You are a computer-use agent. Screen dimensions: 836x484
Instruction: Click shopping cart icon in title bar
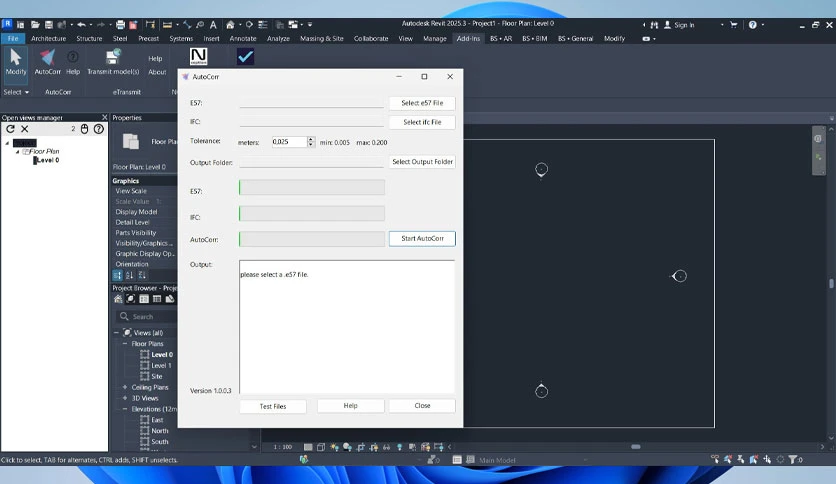point(734,25)
